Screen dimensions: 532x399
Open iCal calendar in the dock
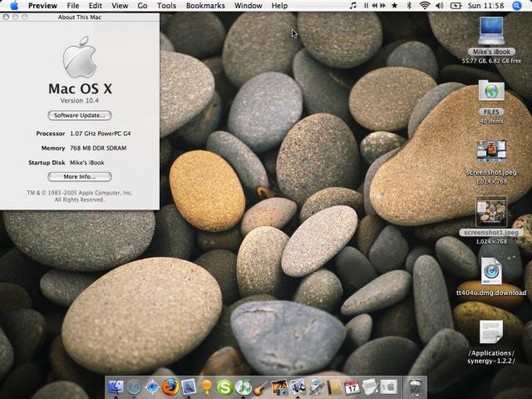[352, 387]
